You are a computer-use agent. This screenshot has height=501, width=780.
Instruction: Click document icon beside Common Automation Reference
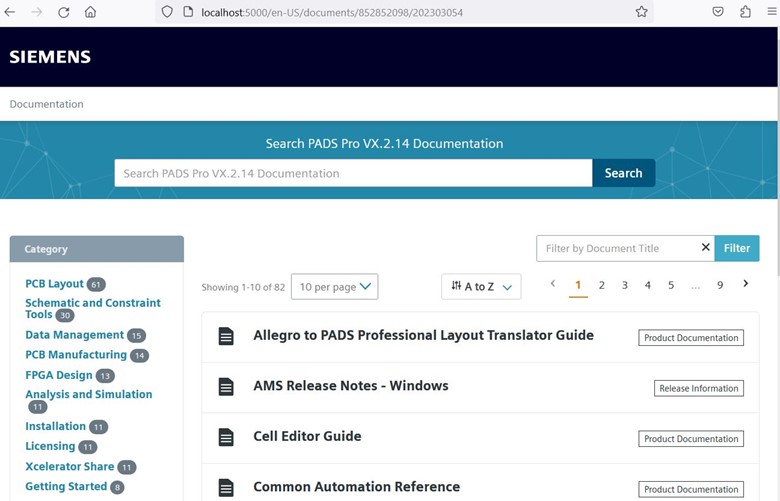[226, 488]
